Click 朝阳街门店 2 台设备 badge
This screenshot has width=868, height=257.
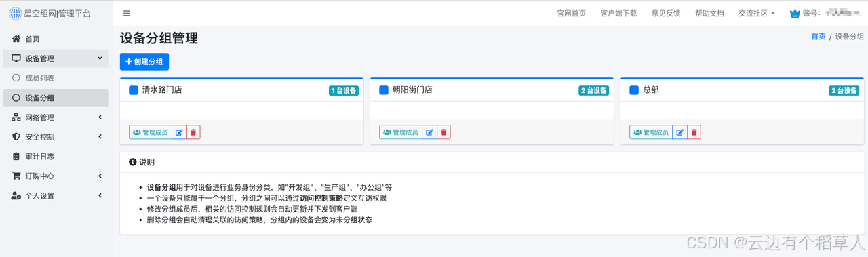594,90
